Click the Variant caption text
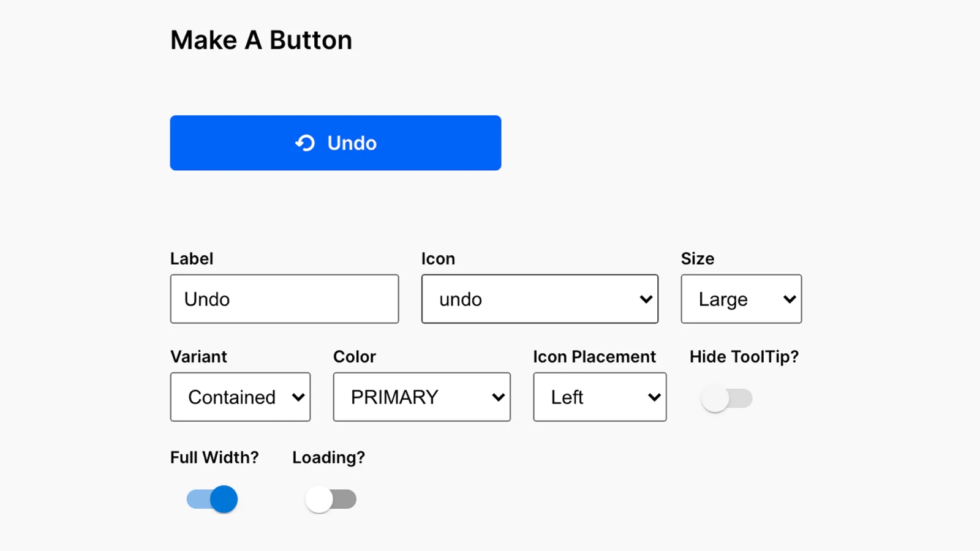The height and width of the screenshot is (551, 980). pyautogui.click(x=198, y=356)
